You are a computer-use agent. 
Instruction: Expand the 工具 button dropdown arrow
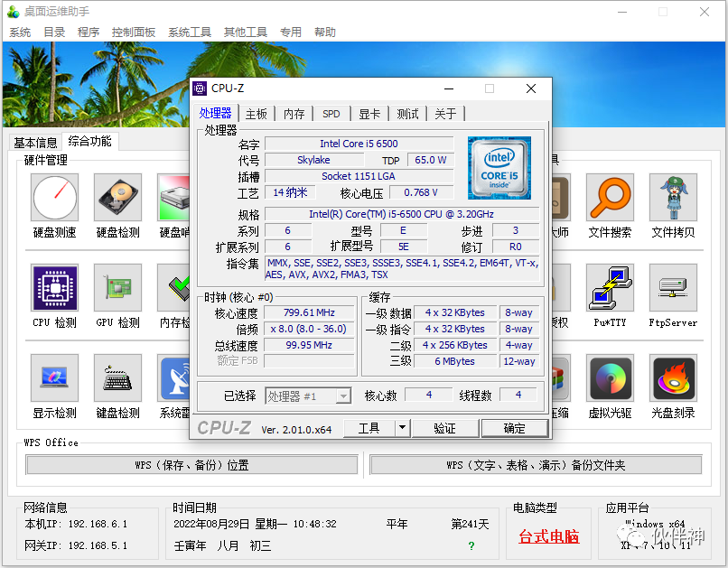[403, 427]
